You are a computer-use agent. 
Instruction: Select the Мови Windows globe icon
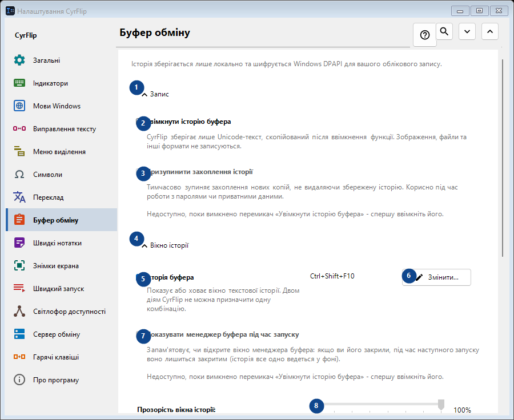19,106
